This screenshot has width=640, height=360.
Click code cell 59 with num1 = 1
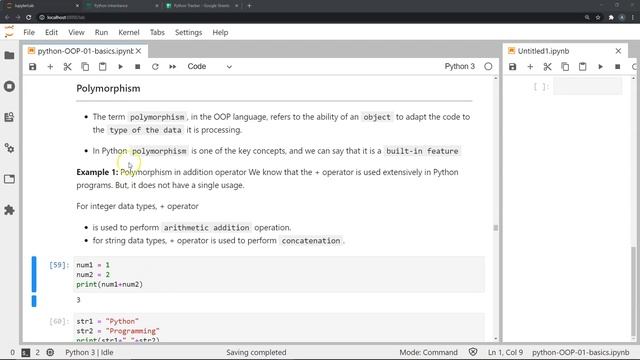click(x=279, y=275)
